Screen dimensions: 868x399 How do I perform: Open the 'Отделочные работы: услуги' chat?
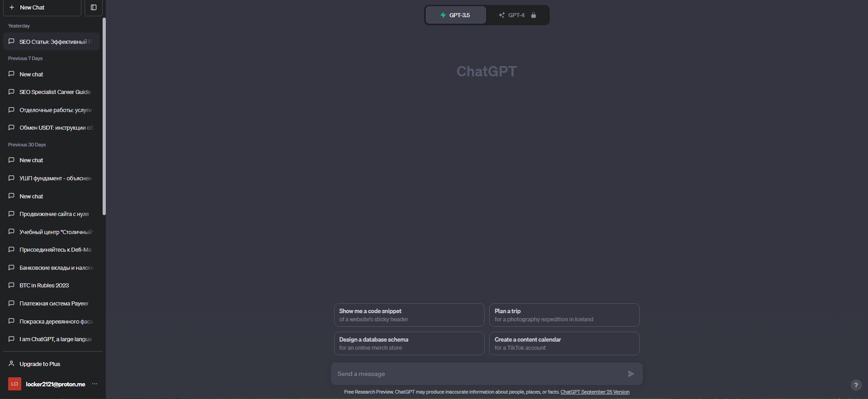51,110
